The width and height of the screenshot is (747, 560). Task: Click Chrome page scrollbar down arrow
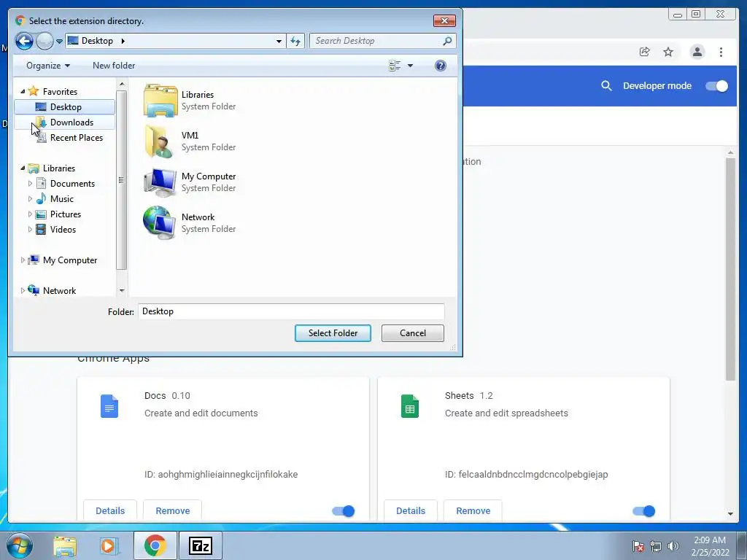[x=730, y=514]
